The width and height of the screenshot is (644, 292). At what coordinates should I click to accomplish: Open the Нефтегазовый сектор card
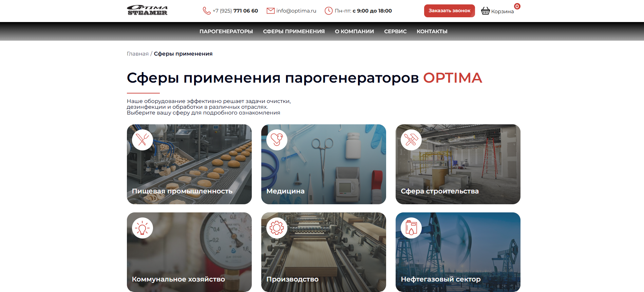point(458,252)
